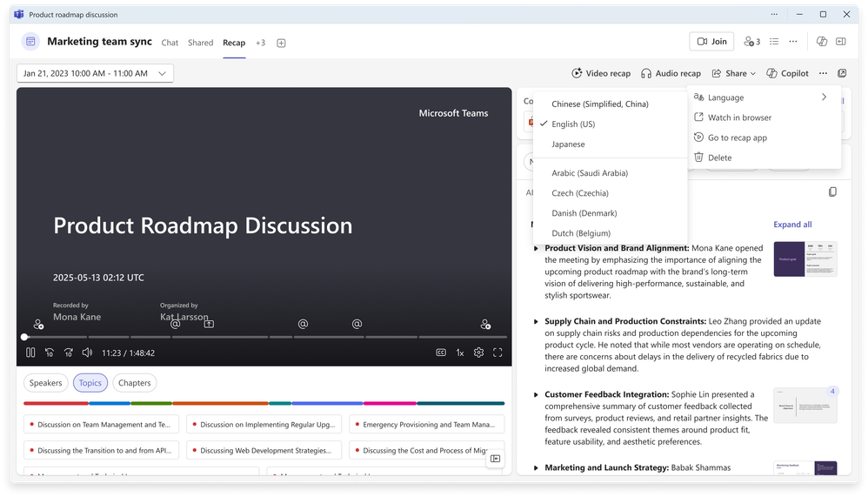Image resolution: width=868 pixels, height=497 pixels.
Task: Click the red segment of the topics bar
Action: pyautogui.click(x=56, y=403)
